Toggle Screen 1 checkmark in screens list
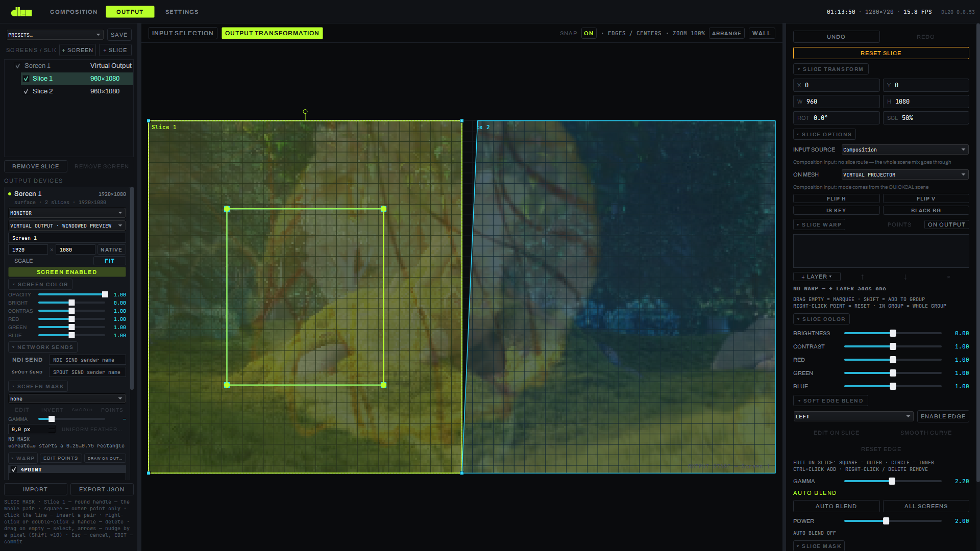Viewport: 980px width, 551px height. [18, 66]
